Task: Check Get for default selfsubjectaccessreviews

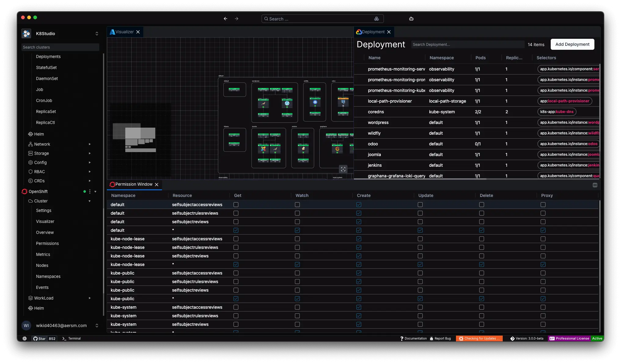Action: click(236, 205)
